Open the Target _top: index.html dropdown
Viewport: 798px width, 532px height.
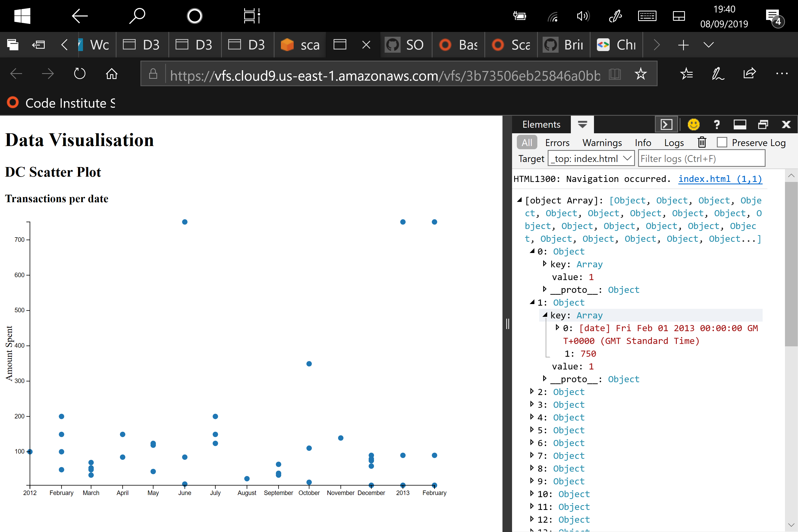[591, 159]
